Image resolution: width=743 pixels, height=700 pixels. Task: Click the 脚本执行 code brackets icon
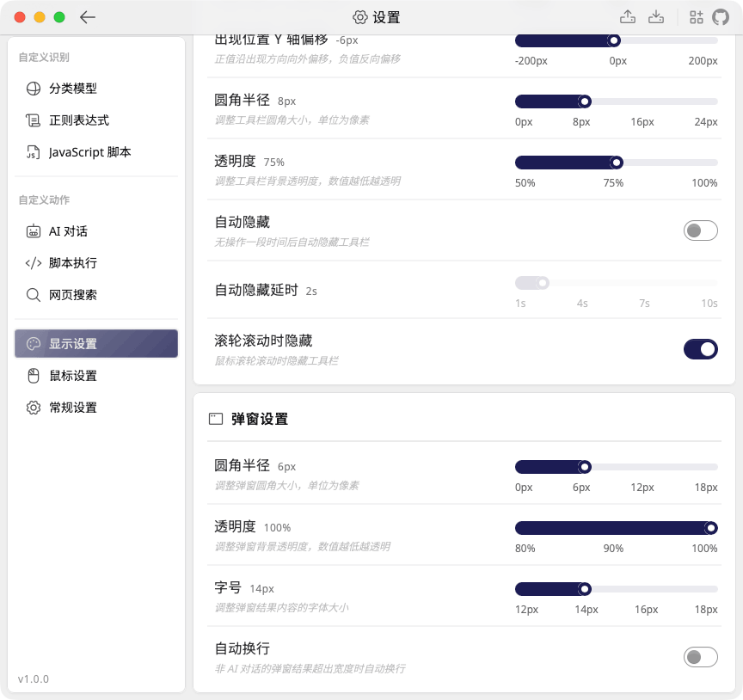(x=34, y=263)
